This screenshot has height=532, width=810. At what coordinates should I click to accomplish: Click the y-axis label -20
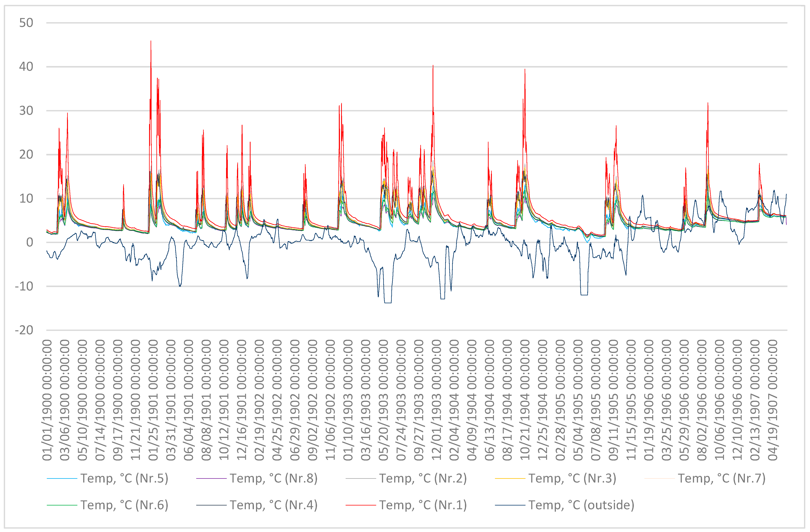pyautogui.click(x=24, y=330)
